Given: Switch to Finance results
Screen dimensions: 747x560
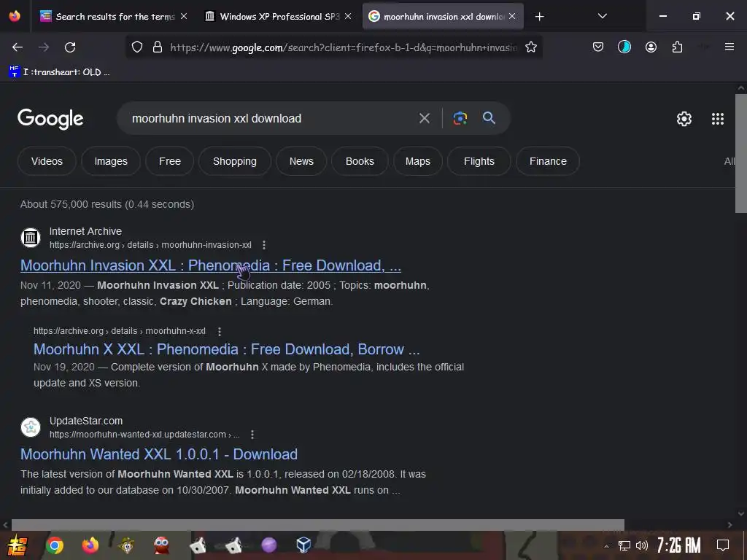Looking at the screenshot, I should point(548,161).
